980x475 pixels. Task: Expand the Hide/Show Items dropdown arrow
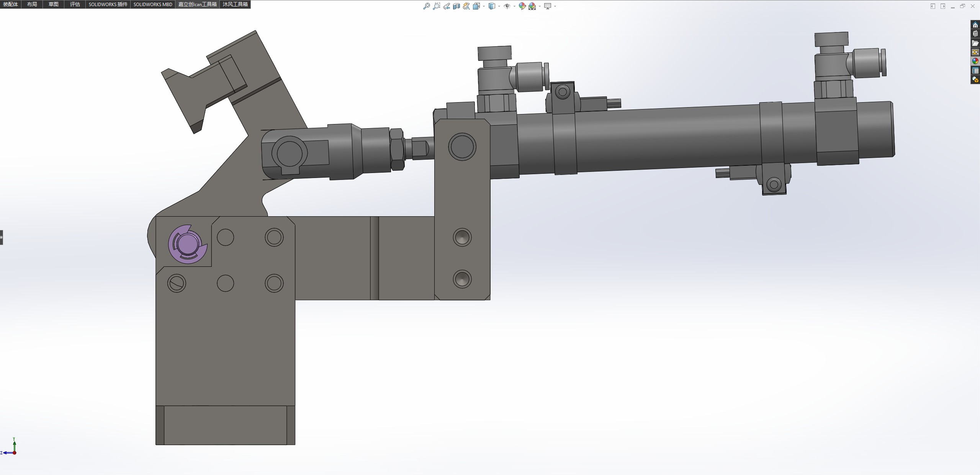(x=514, y=6)
